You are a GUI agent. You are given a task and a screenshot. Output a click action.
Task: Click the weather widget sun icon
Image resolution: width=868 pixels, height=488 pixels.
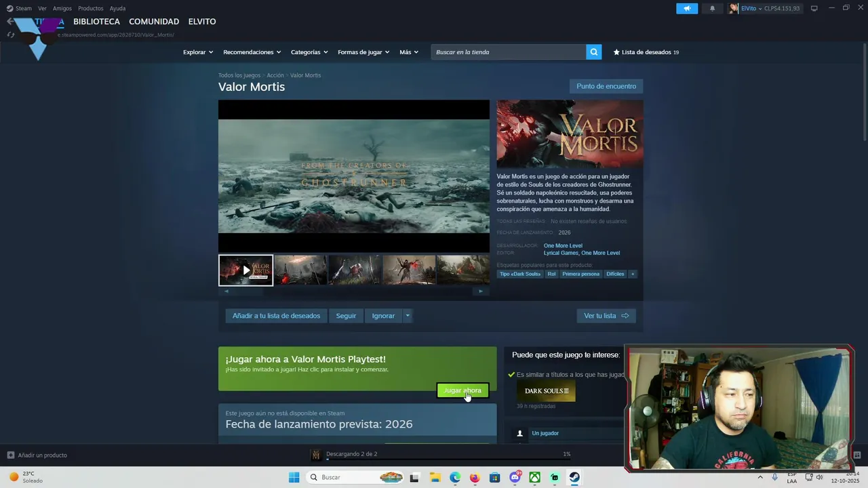click(14, 476)
